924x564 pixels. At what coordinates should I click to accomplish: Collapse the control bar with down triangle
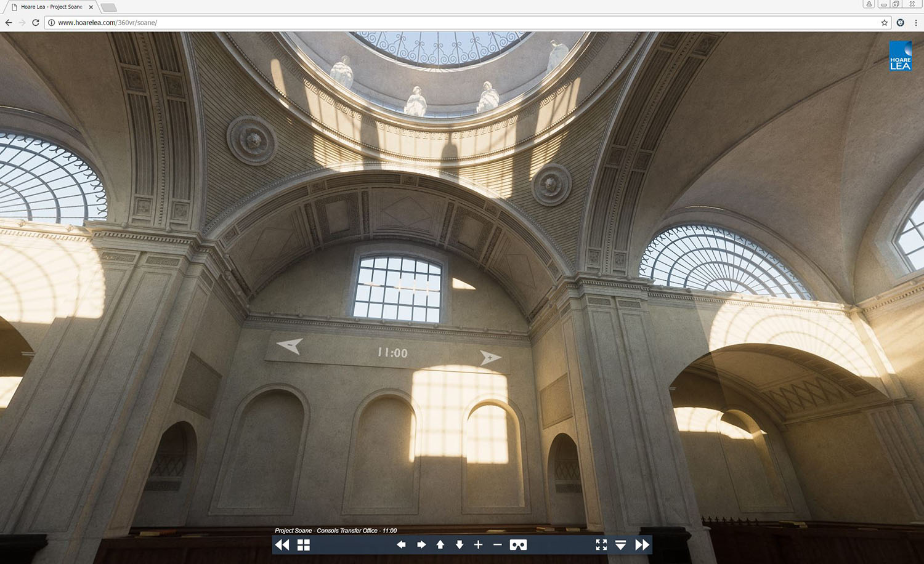click(x=621, y=545)
